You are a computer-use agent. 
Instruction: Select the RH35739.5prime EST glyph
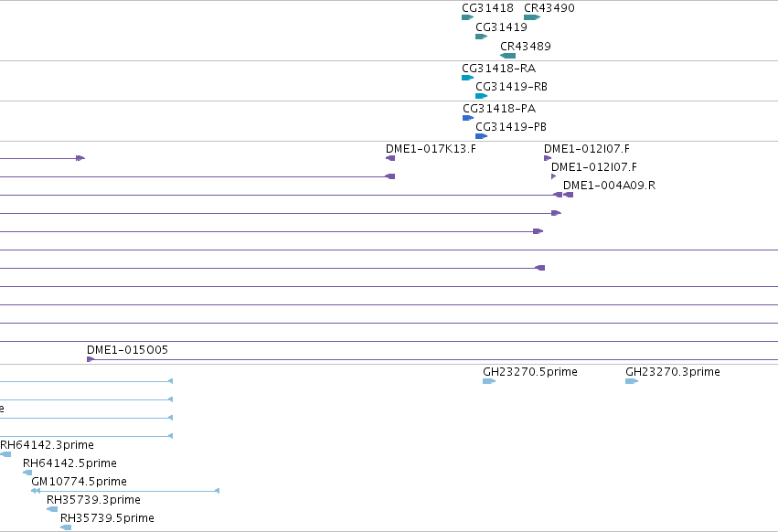66,527
